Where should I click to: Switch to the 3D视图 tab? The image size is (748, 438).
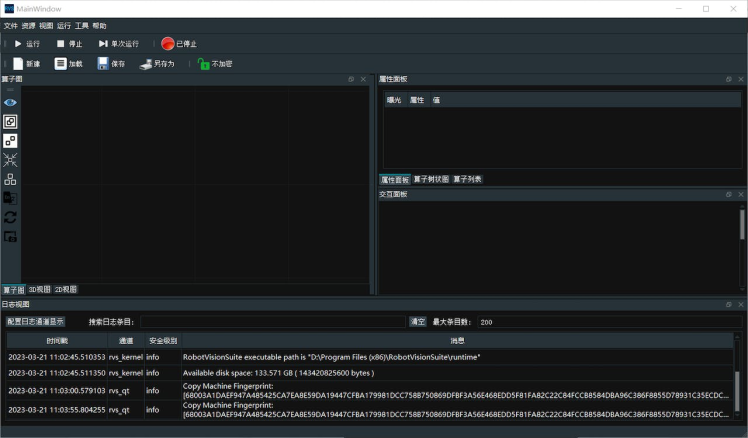click(x=39, y=289)
